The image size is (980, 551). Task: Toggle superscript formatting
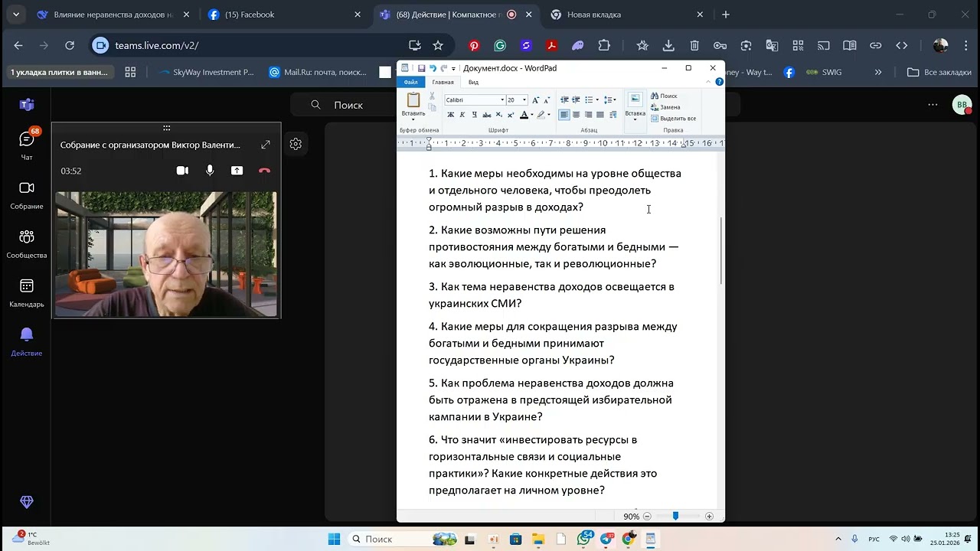coord(511,115)
